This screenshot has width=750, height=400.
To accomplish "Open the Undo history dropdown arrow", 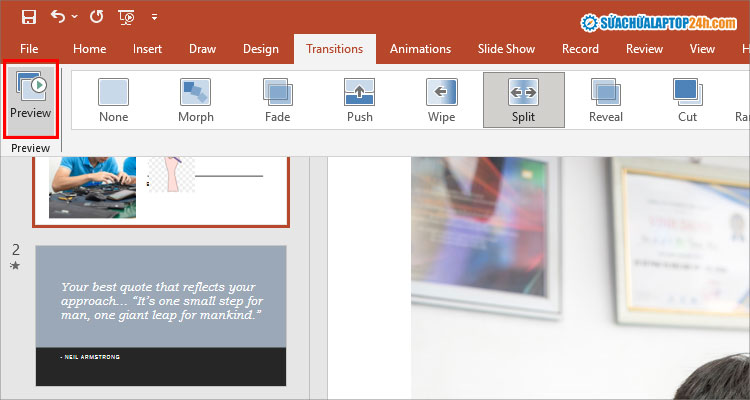I will point(76,18).
